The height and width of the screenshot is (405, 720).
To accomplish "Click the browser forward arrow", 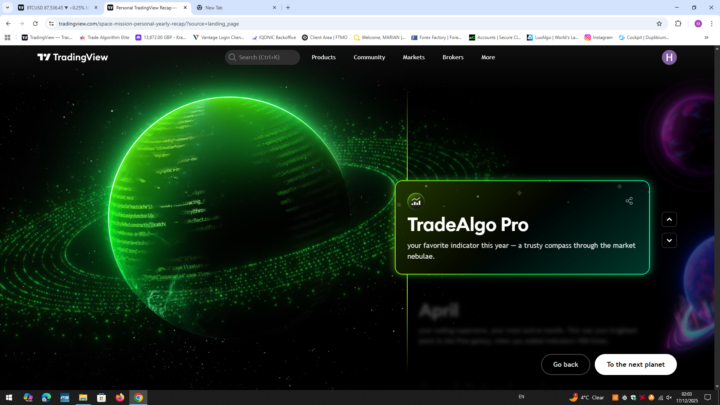I will tap(22, 23).
